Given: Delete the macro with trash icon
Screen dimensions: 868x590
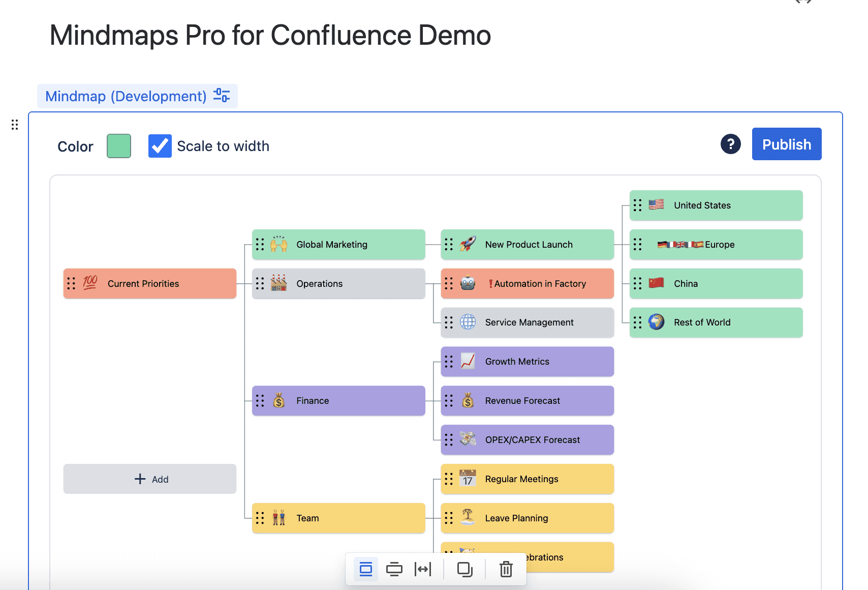Looking at the screenshot, I should click(x=506, y=569).
